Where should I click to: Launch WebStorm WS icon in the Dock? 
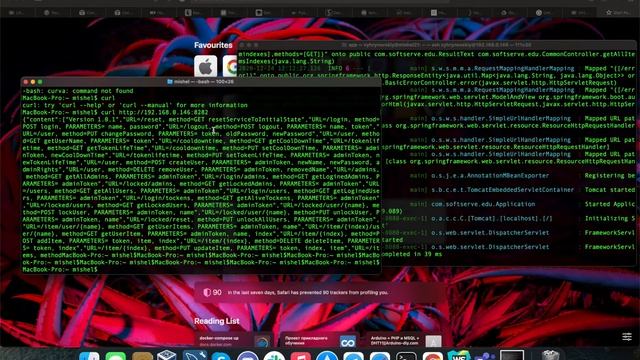coord(459,355)
